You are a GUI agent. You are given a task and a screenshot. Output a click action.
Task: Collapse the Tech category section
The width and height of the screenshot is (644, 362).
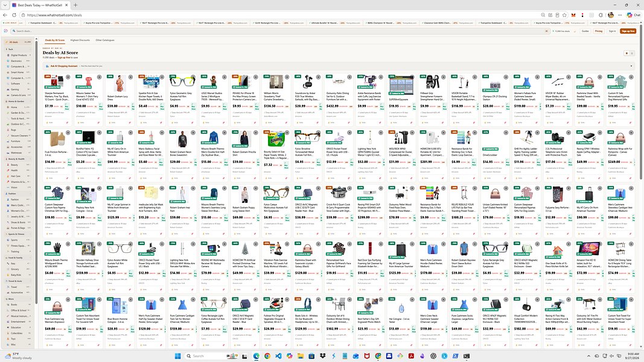coord(18,49)
